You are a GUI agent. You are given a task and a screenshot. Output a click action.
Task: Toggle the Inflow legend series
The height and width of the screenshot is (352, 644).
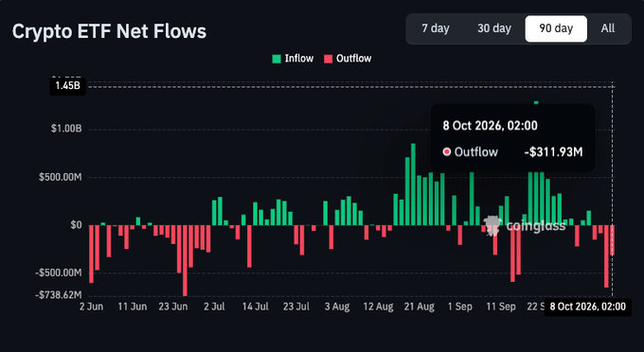click(293, 59)
